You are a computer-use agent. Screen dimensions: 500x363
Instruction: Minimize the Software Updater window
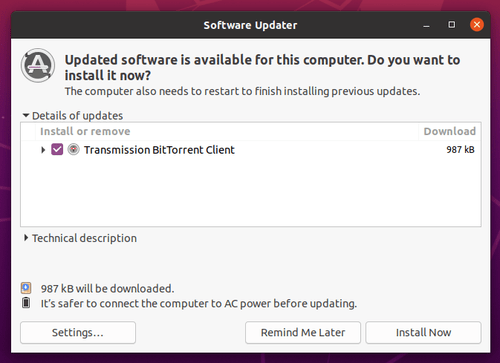click(x=426, y=25)
